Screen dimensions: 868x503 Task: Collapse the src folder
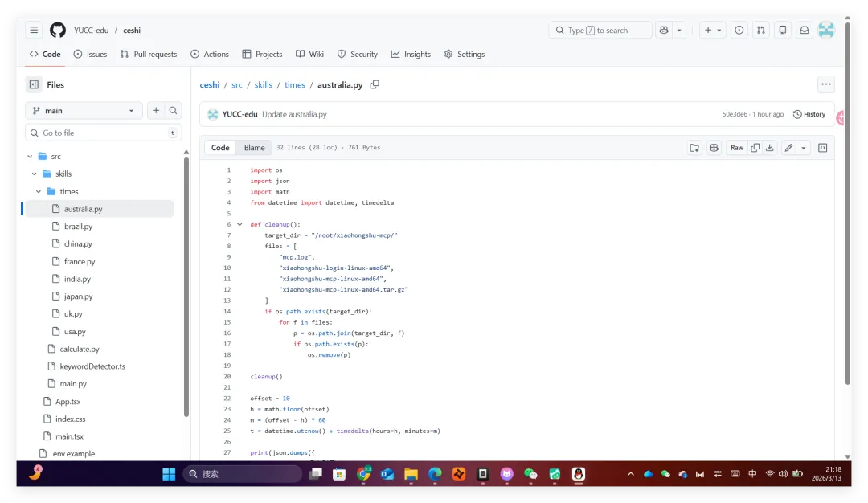pyautogui.click(x=30, y=157)
